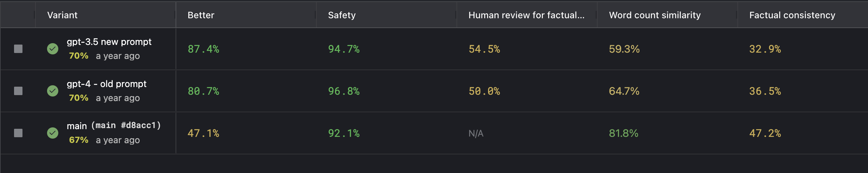Click the 81.8% word count similarity value

tap(624, 133)
